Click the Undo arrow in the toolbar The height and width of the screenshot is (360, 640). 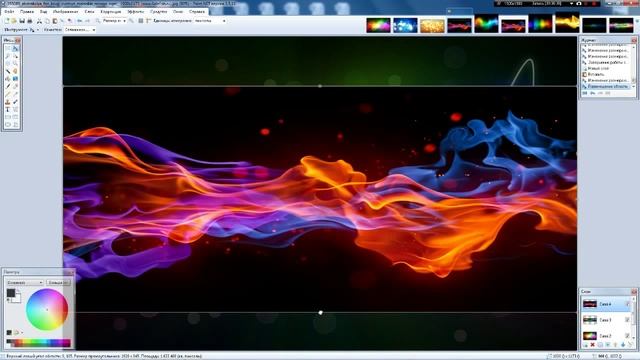79,21
